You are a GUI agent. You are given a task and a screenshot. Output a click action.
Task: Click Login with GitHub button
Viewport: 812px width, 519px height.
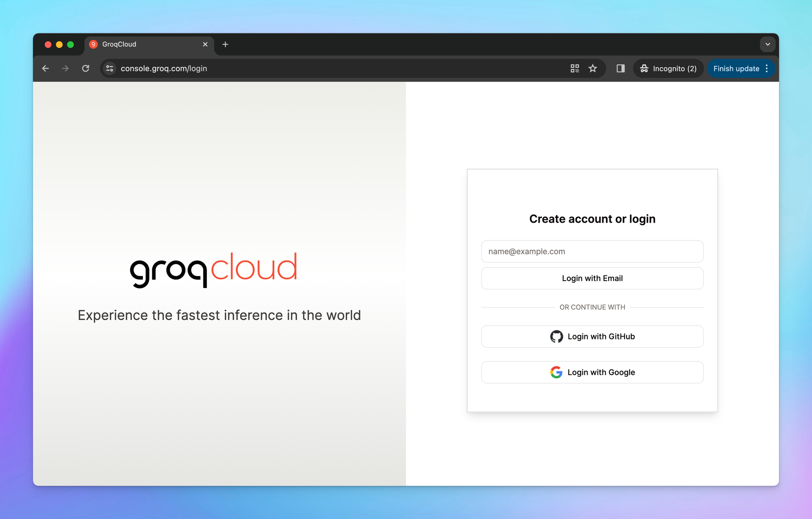tap(592, 336)
